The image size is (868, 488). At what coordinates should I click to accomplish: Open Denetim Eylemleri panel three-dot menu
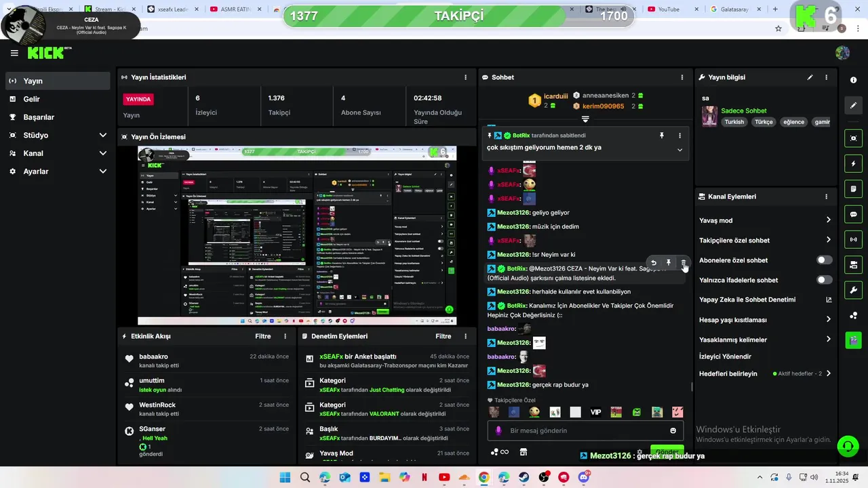click(465, 336)
